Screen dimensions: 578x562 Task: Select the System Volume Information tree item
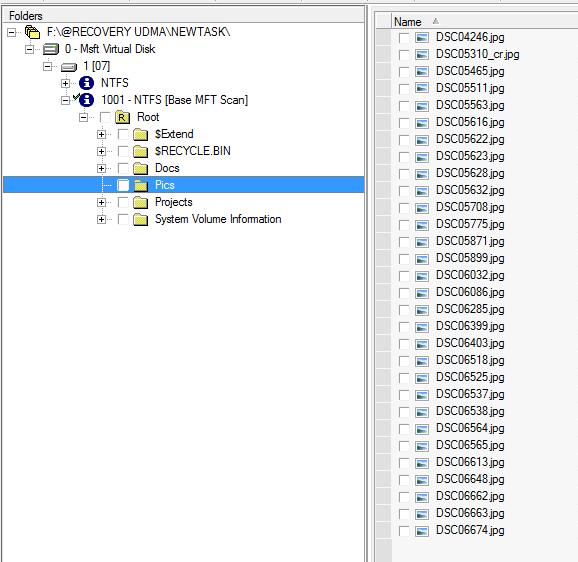pyautogui.click(x=218, y=219)
